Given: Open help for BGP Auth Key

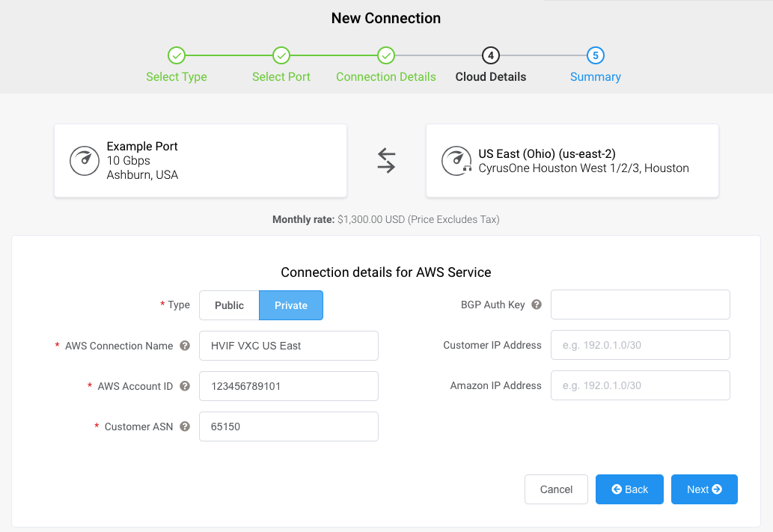Looking at the screenshot, I should 537,305.
